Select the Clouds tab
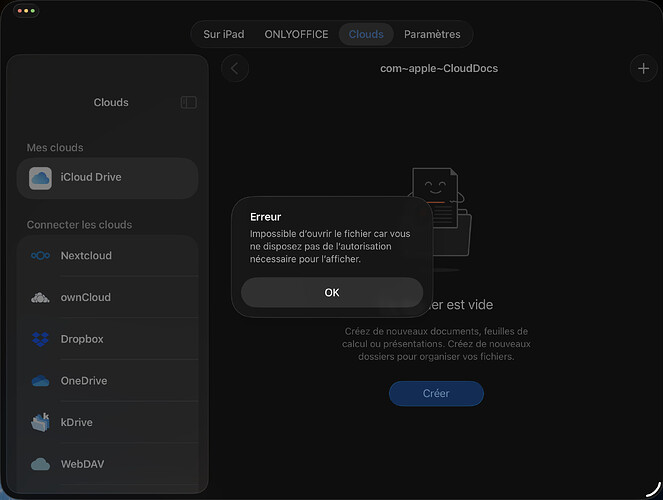 [366, 34]
